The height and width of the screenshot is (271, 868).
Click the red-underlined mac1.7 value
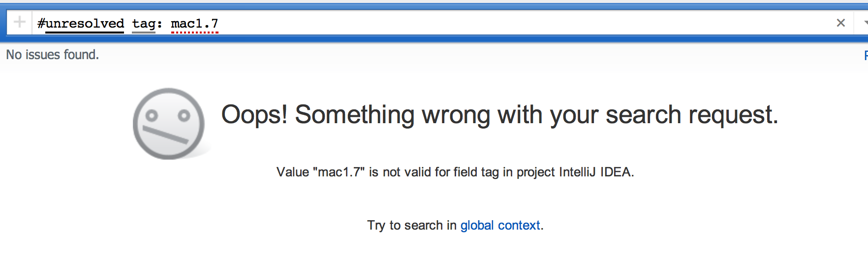194,24
